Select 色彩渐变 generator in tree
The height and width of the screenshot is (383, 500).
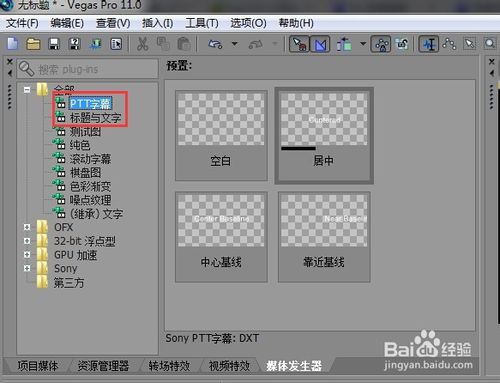[90, 186]
